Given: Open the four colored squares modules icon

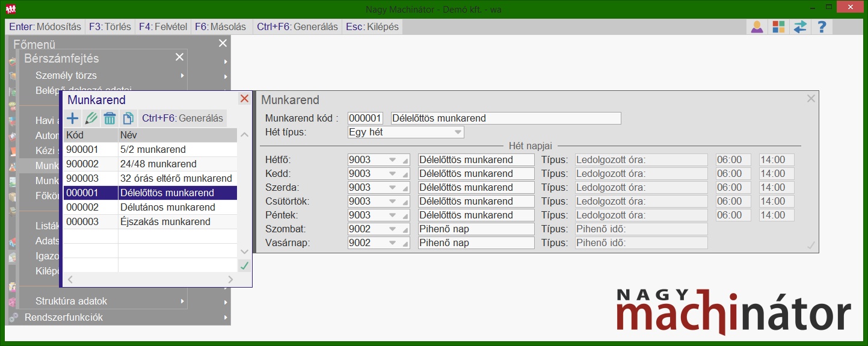Looking at the screenshot, I should click(x=778, y=27).
